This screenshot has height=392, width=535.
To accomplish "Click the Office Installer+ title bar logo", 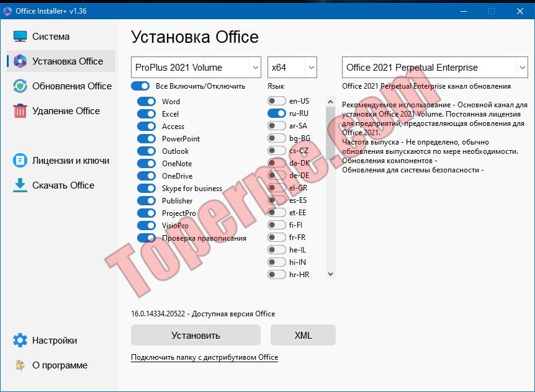I will click(7, 11).
